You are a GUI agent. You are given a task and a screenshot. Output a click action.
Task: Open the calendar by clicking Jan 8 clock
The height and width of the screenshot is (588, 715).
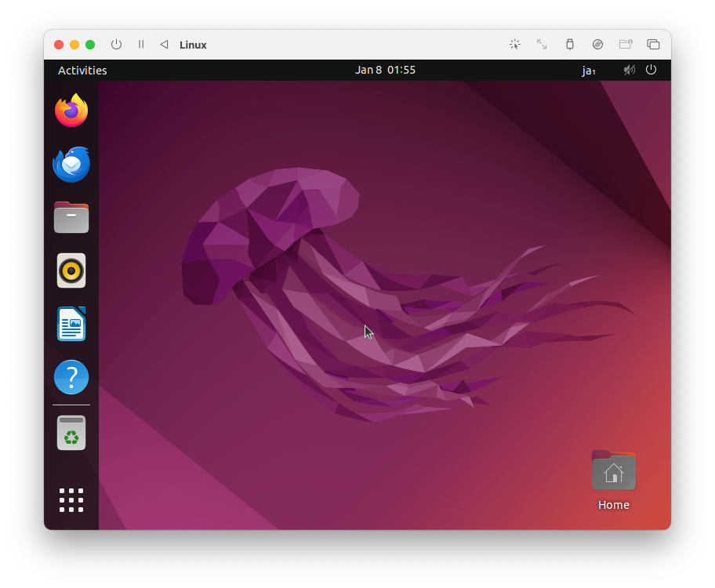(386, 70)
